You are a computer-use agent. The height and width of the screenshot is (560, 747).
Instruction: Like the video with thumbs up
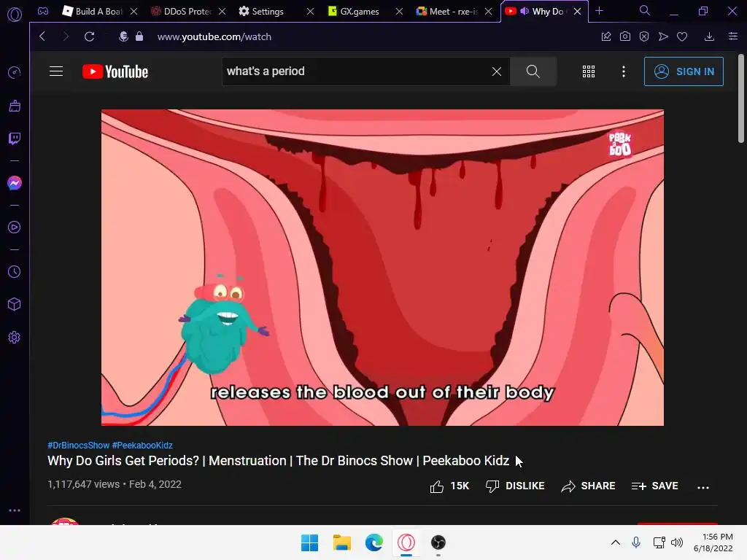point(449,486)
